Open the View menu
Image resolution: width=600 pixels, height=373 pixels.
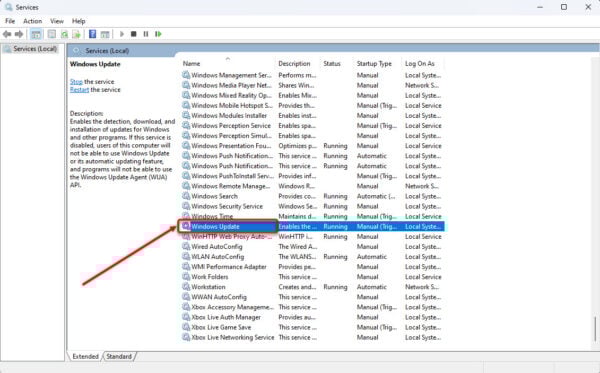(x=57, y=21)
